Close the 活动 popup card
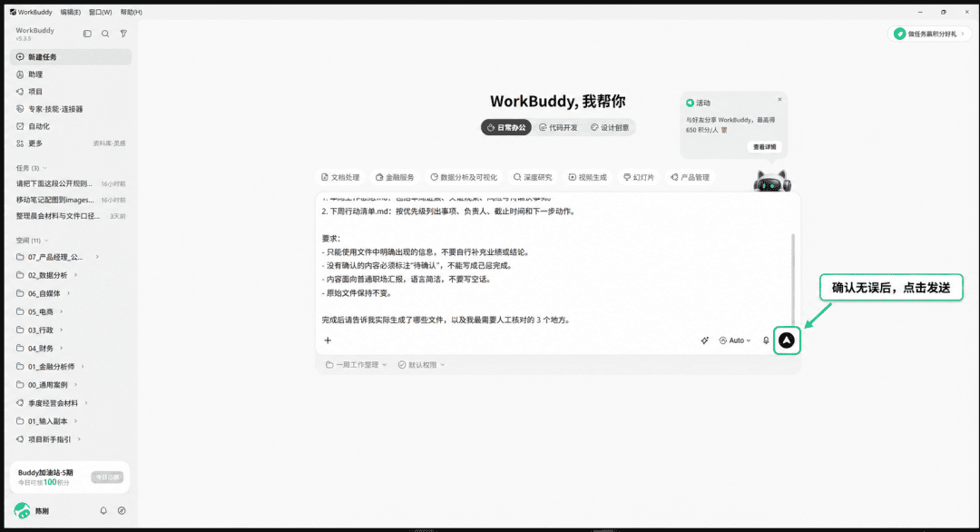This screenshot has width=980, height=532. pos(779,99)
